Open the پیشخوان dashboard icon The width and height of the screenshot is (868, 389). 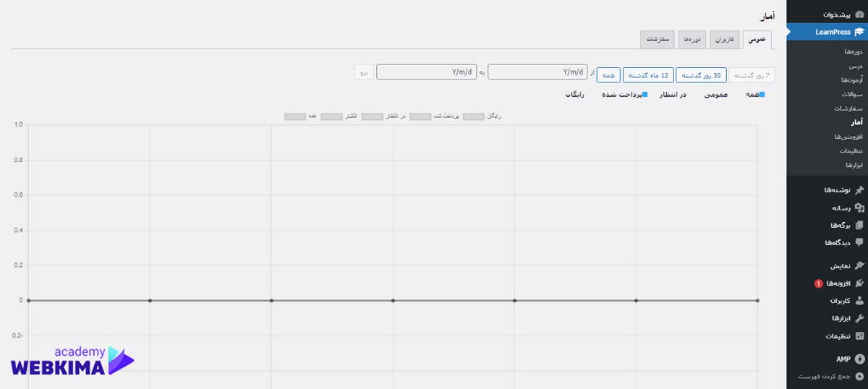[859, 14]
